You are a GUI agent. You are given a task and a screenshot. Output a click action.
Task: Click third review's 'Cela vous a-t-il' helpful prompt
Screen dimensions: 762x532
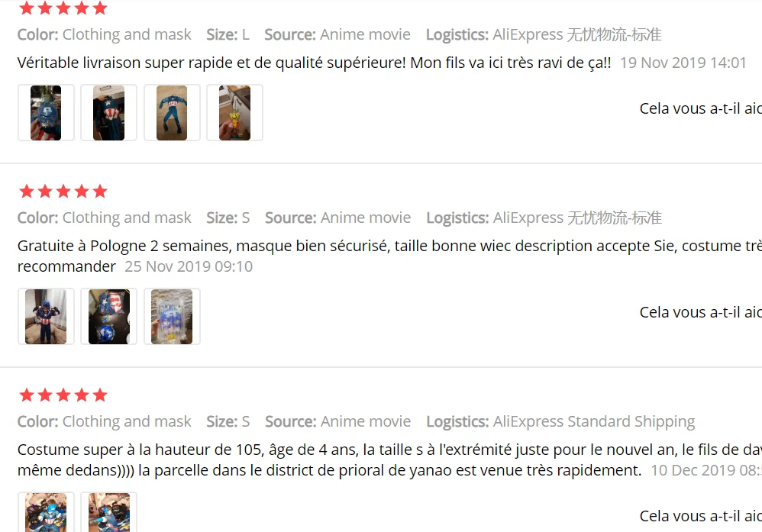pyautogui.click(x=701, y=515)
